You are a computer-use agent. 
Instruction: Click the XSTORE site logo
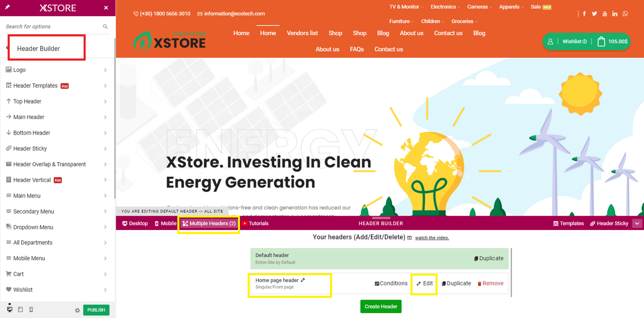(x=170, y=41)
